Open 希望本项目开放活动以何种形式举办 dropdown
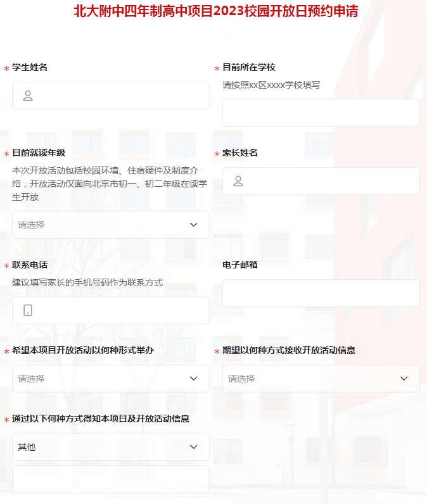Image resolution: width=427 pixels, height=504 pixels. 111,379
